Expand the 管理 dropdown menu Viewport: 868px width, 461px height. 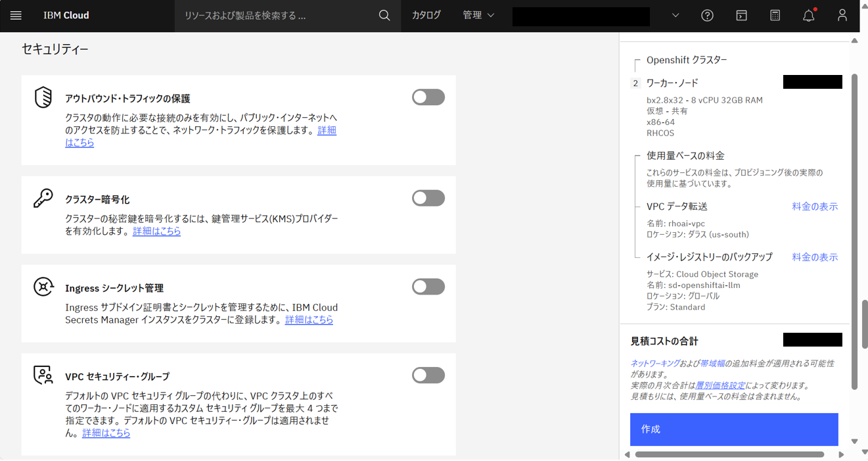[478, 15]
